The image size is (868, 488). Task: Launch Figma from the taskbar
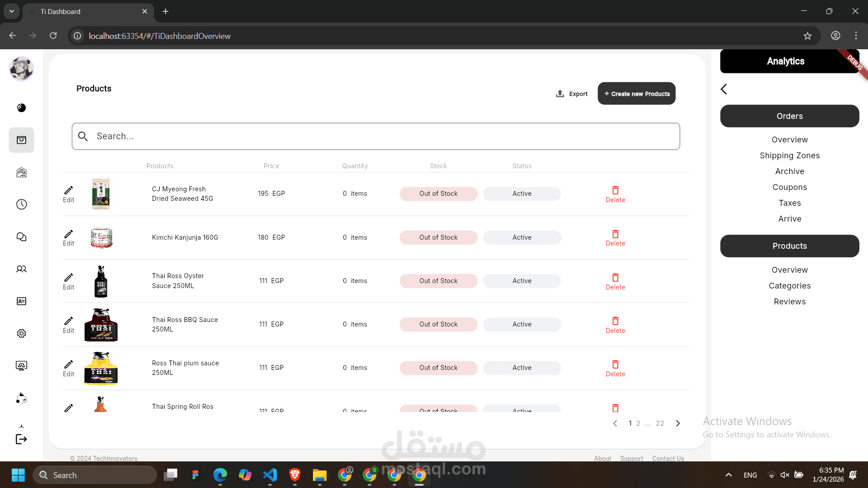click(x=195, y=475)
